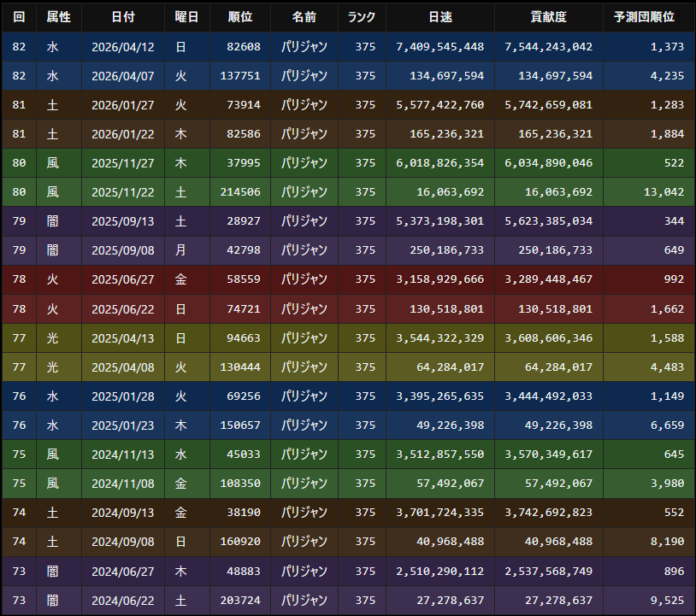Viewport: 696px width, 616px height.
Task: Select daily speed 7,409,545,448
Action: [439, 47]
